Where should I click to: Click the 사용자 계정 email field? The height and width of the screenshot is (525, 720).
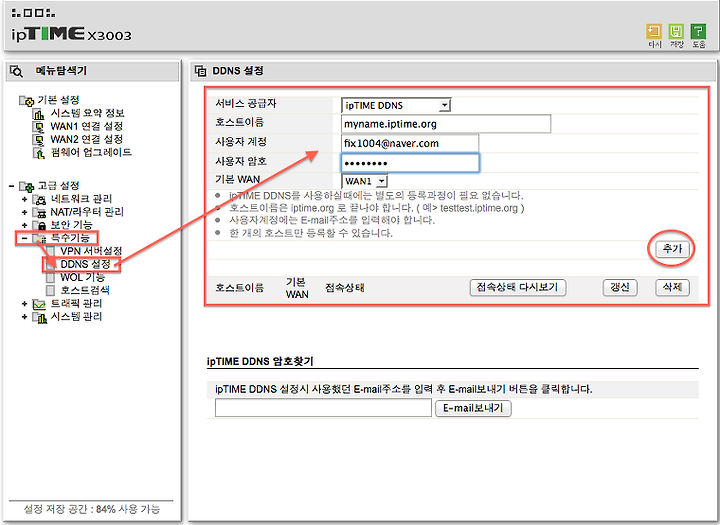point(410,143)
